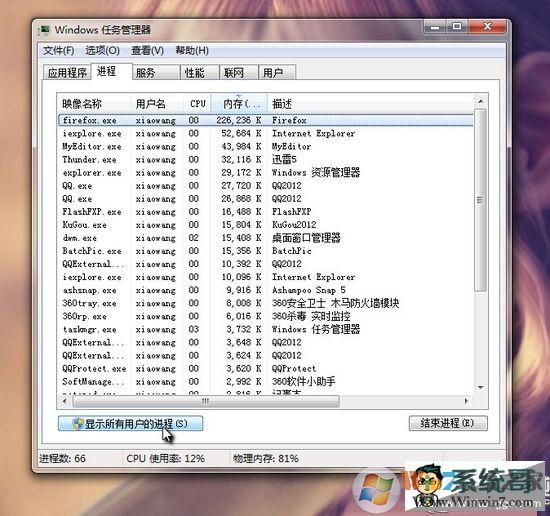The image size is (550, 516).
Task: Minimize the Task Manager window
Action: tap(435, 27)
